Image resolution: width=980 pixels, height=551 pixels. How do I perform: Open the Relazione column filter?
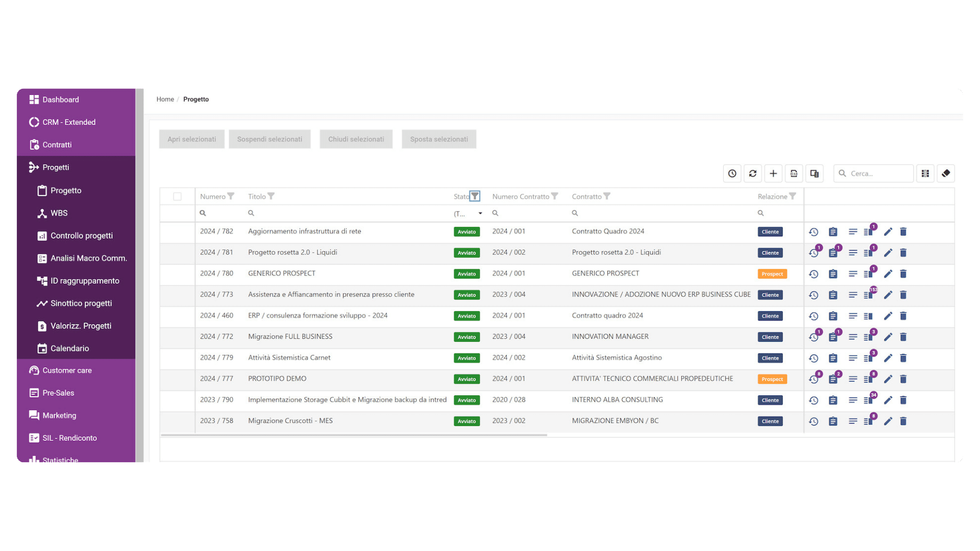point(793,196)
